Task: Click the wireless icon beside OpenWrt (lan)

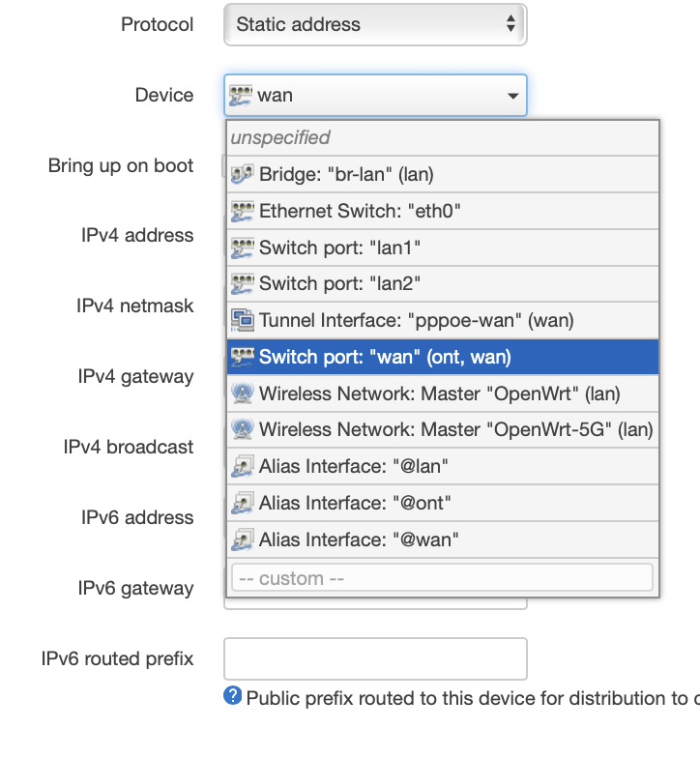Action: click(242, 393)
